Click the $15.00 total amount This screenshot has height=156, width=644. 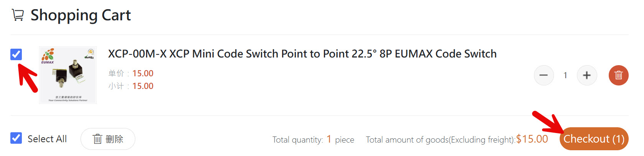pyautogui.click(x=532, y=139)
